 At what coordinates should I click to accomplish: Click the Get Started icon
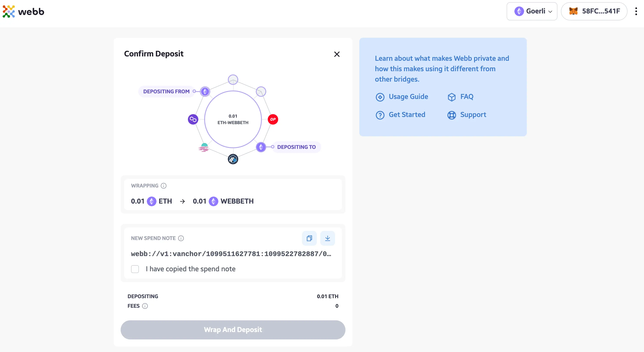[380, 114]
